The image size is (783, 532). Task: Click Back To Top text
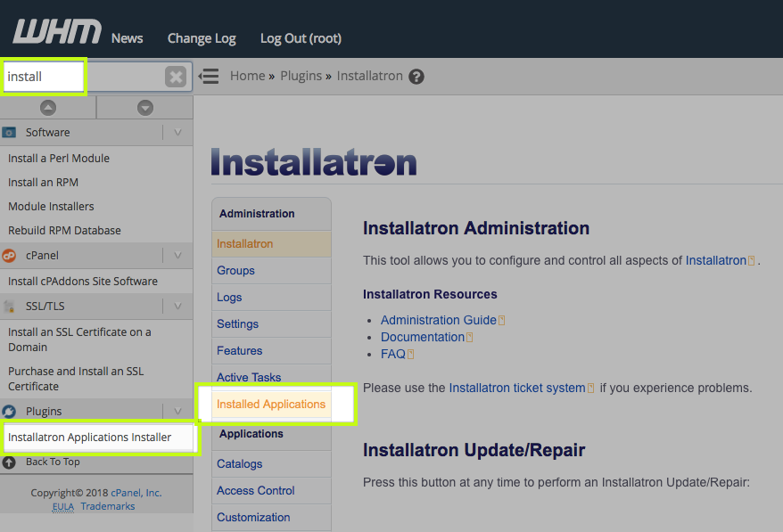(53, 462)
